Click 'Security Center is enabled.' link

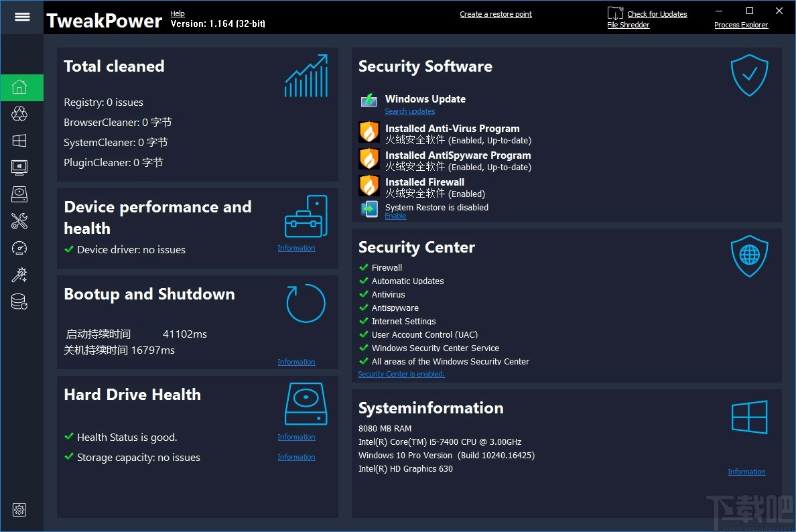coord(401,374)
